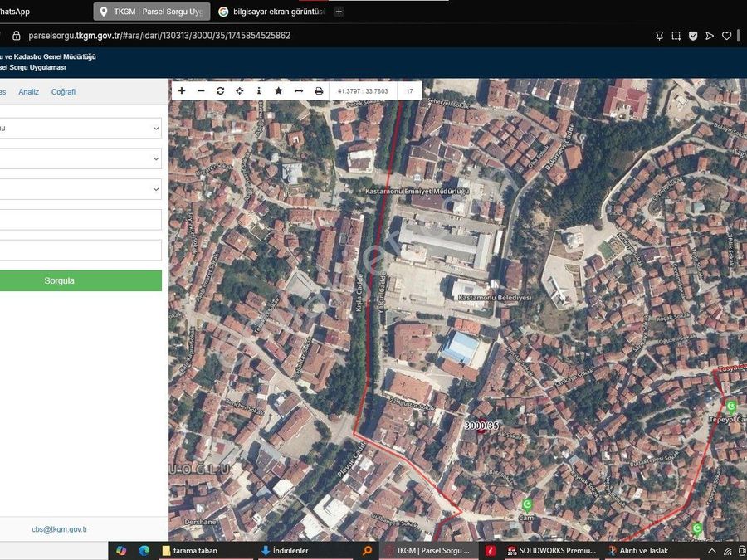This screenshot has width=747, height=560.
Task: Click the first empty text input field
Action: tap(81, 220)
